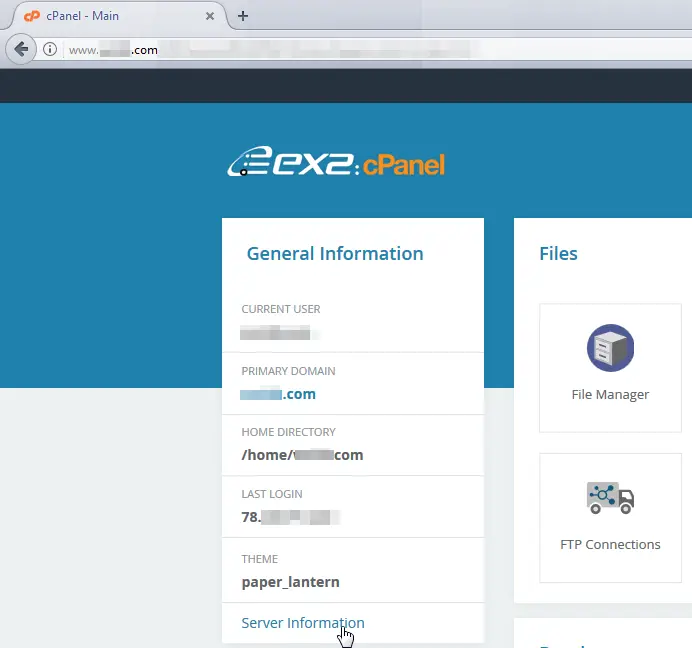This screenshot has width=692, height=648.
Task: Click the Server Information link
Action: [x=303, y=622]
